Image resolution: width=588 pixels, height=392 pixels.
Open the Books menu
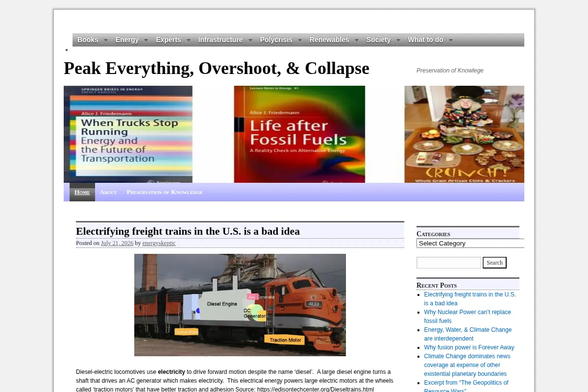(88, 40)
